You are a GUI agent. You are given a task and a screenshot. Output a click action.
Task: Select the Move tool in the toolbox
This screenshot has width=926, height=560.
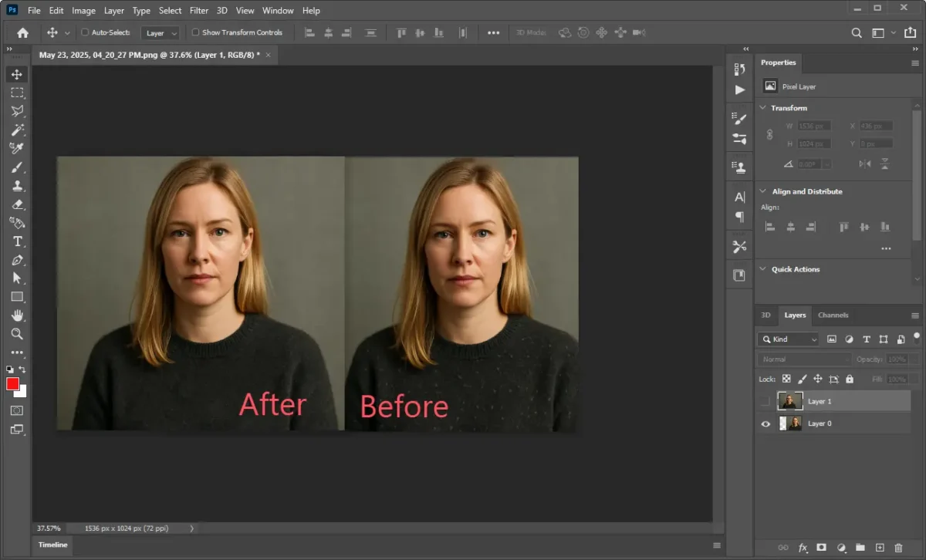(x=17, y=74)
